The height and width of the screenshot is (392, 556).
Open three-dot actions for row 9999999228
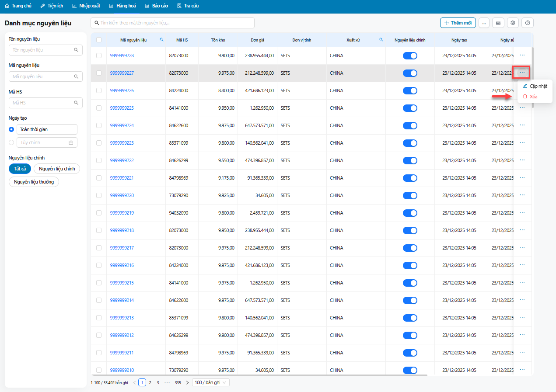coord(522,55)
